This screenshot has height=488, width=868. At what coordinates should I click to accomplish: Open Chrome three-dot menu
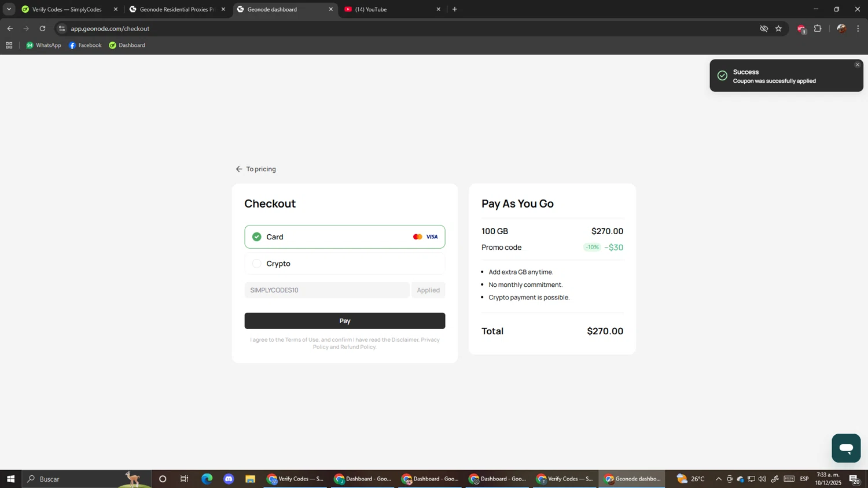coord(858,28)
